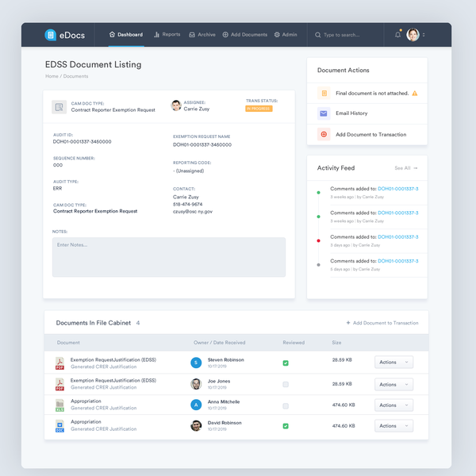Open Email History action

(351, 113)
